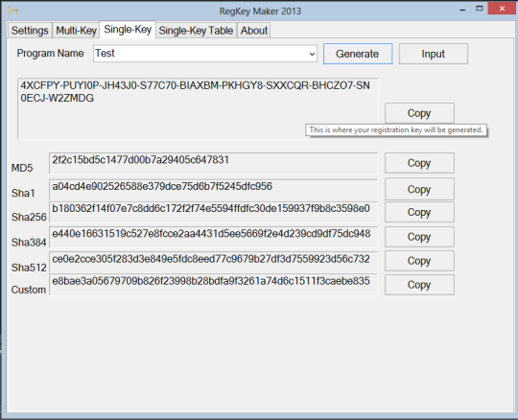Click the Custom hash value field
Viewport: 518px width, 420px height.
tap(213, 284)
